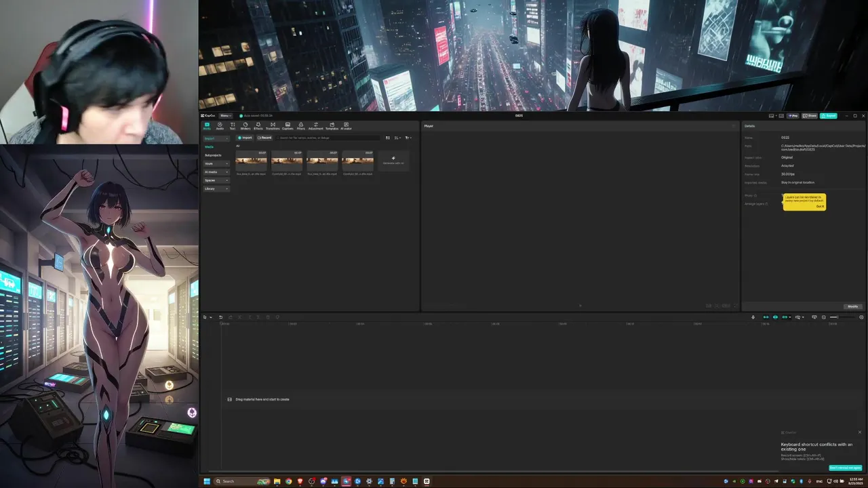
Task: Select the second video clip thumbnail
Action: tap(287, 161)
